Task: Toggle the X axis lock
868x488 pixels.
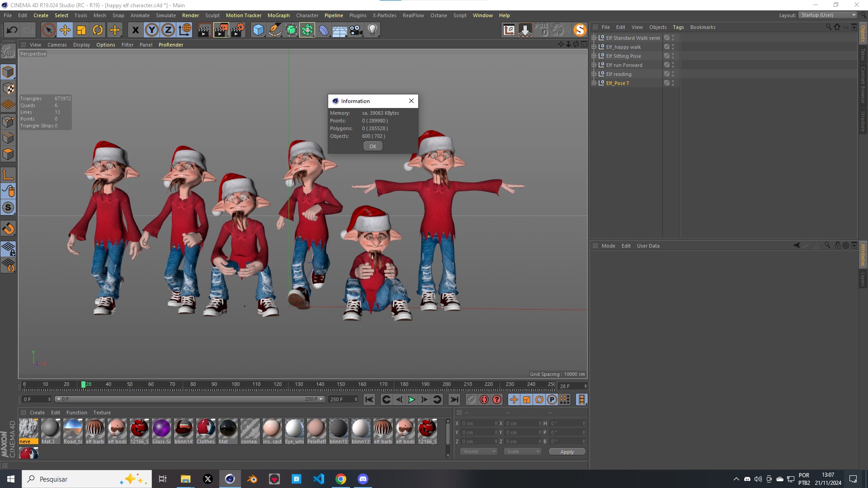Action: [135, 30]
